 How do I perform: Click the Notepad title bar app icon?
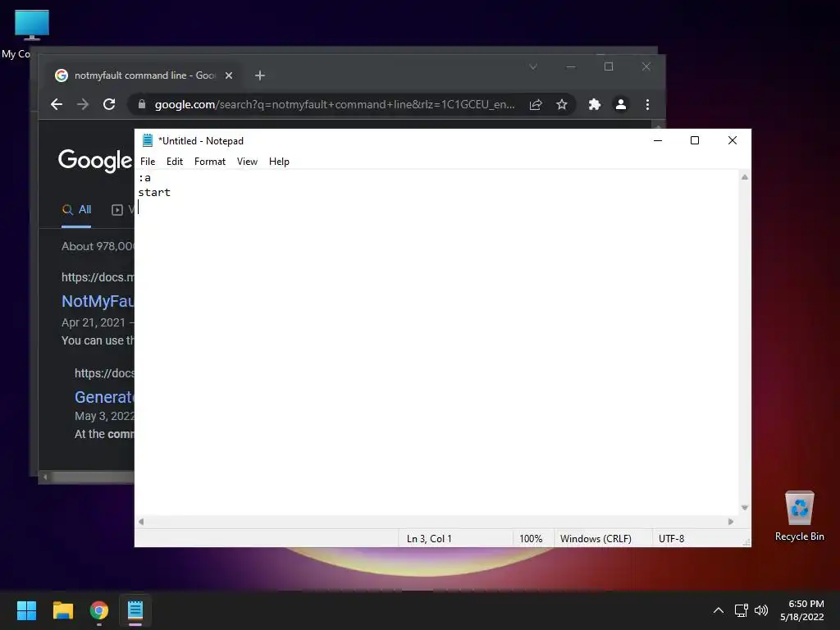pyautogui.click(x=148, y=140)
